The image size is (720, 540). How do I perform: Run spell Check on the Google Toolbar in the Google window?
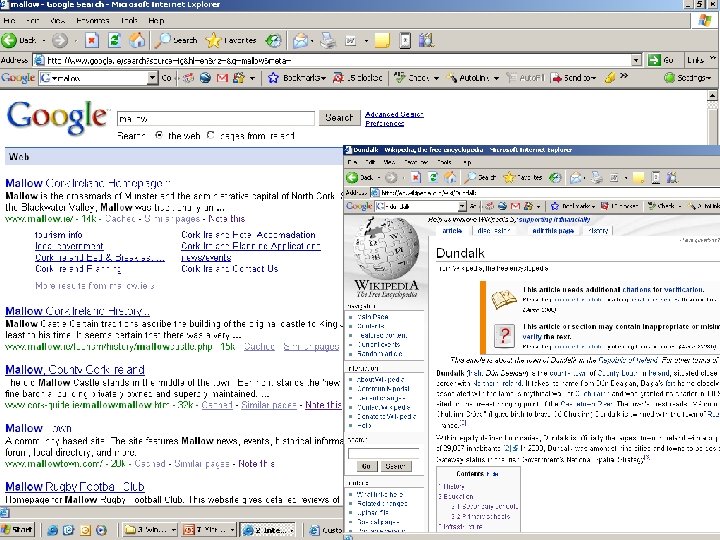point(412,78)
